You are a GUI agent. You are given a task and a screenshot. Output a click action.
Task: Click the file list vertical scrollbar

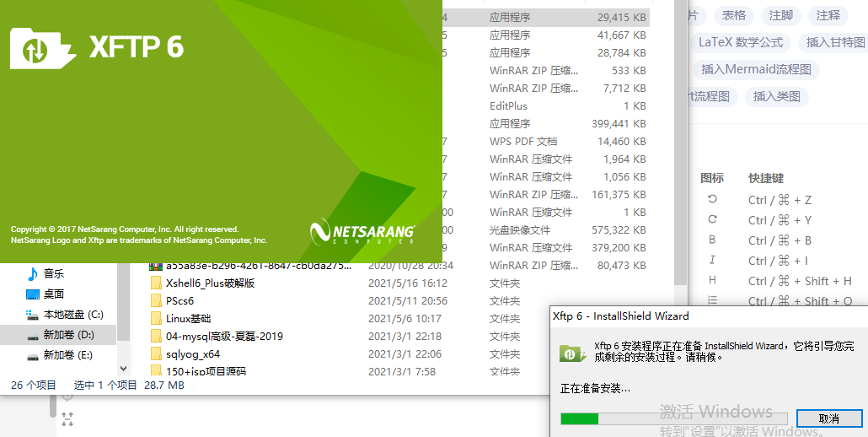(x=682, y=142)
